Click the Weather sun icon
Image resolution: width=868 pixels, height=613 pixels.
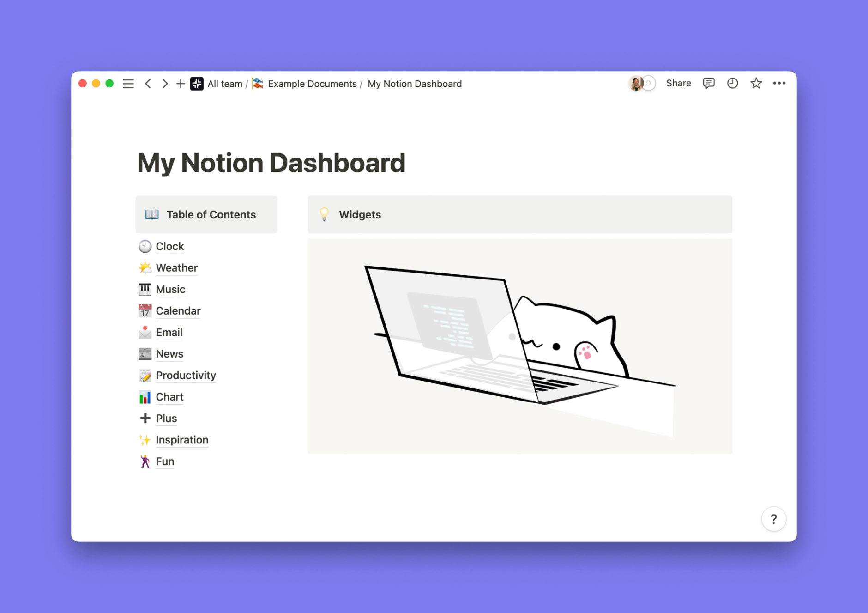click(145, 268)
